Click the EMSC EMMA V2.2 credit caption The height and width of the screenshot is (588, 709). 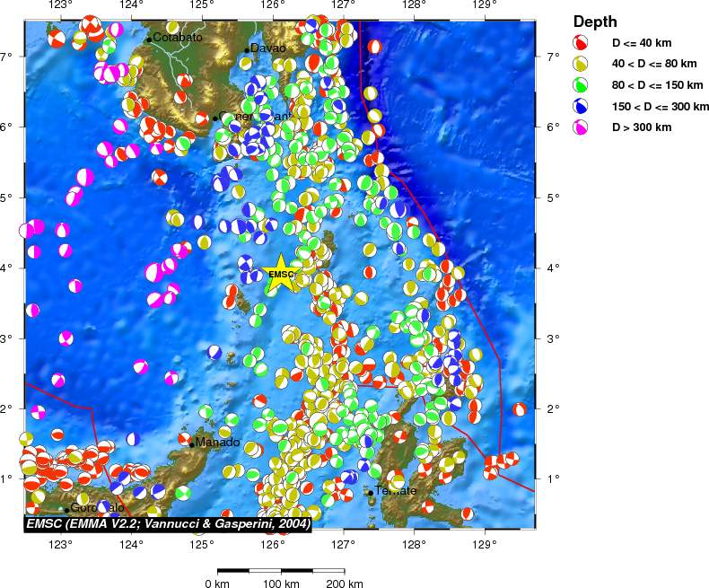(167, 522)
